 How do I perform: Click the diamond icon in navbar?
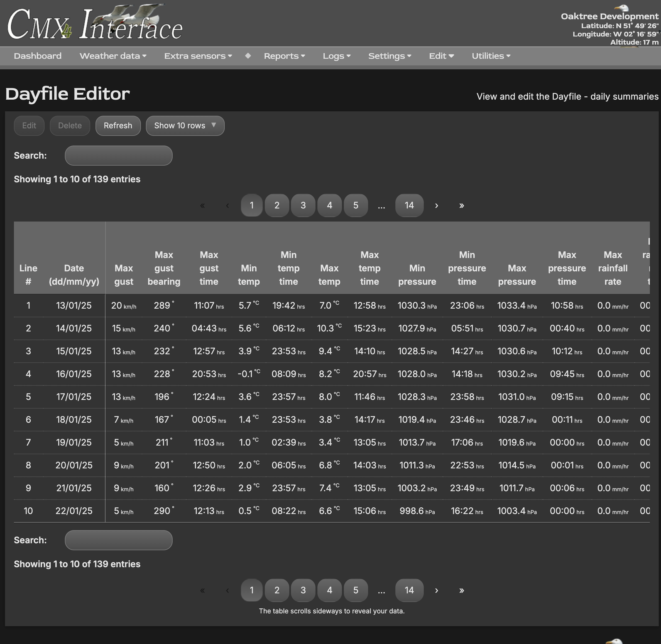[x=248, y=56]
